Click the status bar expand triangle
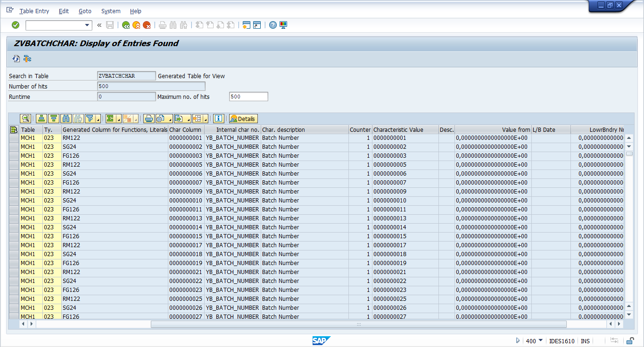Viewport: 644px width, 347px height. click(518, 341)
